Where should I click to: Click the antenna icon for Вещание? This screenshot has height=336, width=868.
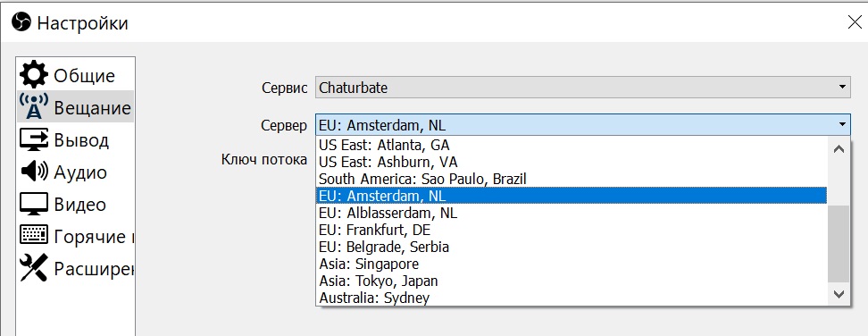(34, 106)
